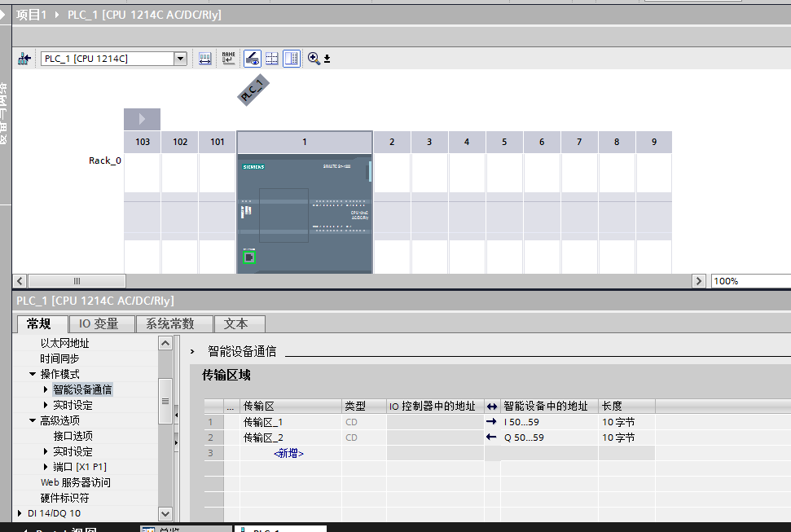791x532 pixels.
Task: Select the green Ethernet port on the CPU
Action: tap(249, 257)
